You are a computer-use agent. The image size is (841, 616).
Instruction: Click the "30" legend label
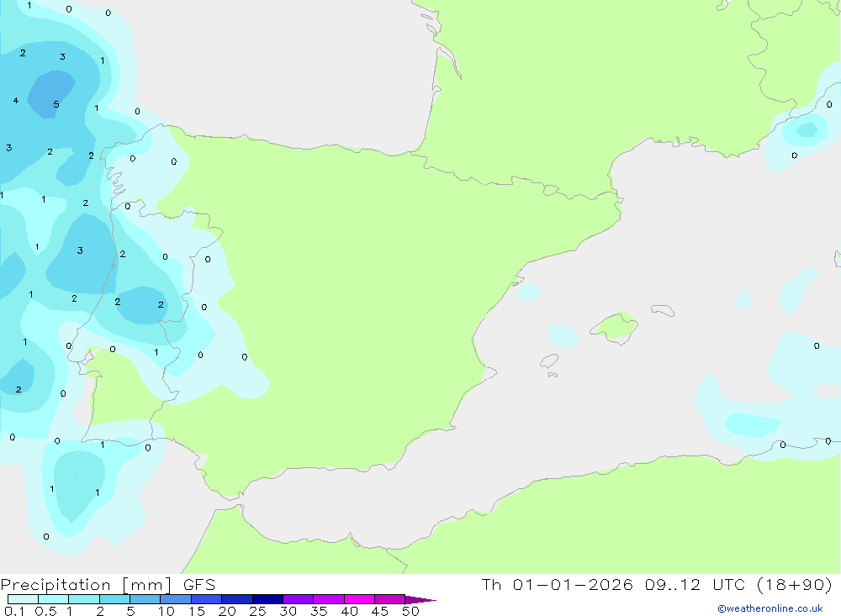coord(288,611)
